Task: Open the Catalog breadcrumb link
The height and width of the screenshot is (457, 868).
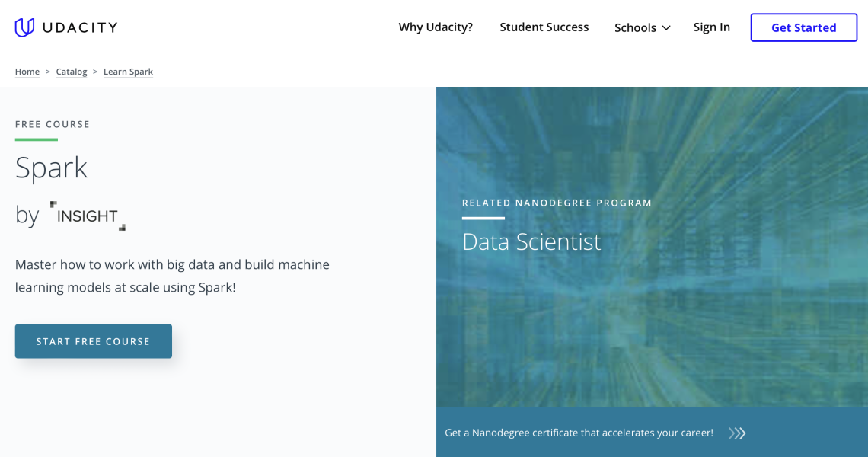Action: 72,72
